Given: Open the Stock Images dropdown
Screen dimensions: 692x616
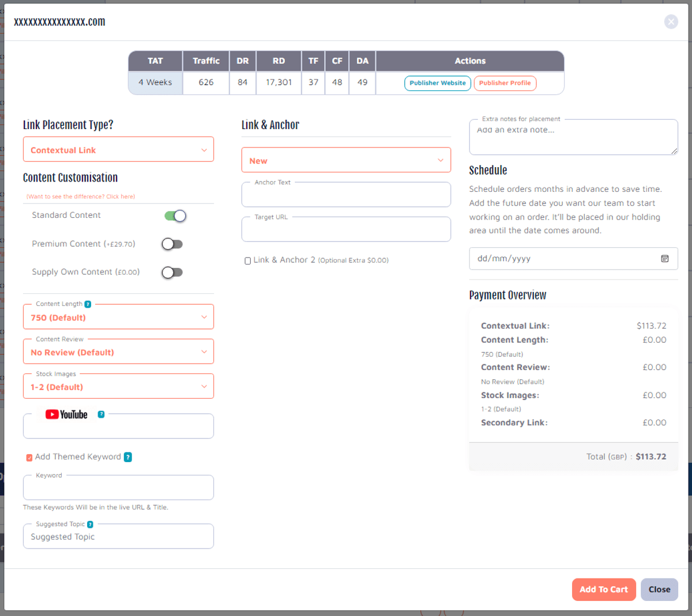Looking at the screenshot, I should click(x=118, y=387).
